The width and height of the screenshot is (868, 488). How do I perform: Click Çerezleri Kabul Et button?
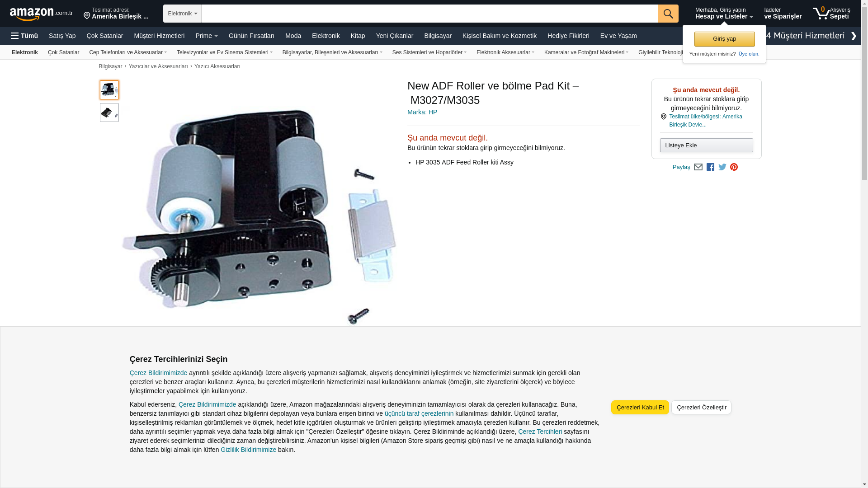(640, 407)
